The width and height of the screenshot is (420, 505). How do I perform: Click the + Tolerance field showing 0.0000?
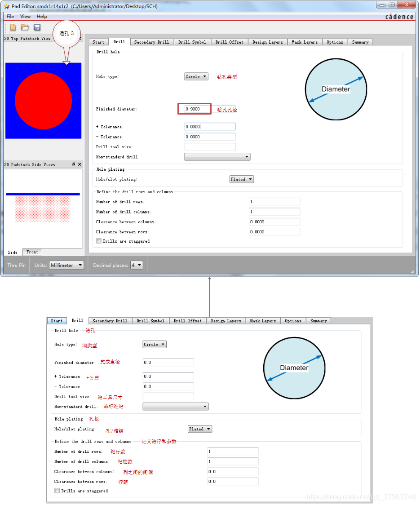tap(210, 127)
